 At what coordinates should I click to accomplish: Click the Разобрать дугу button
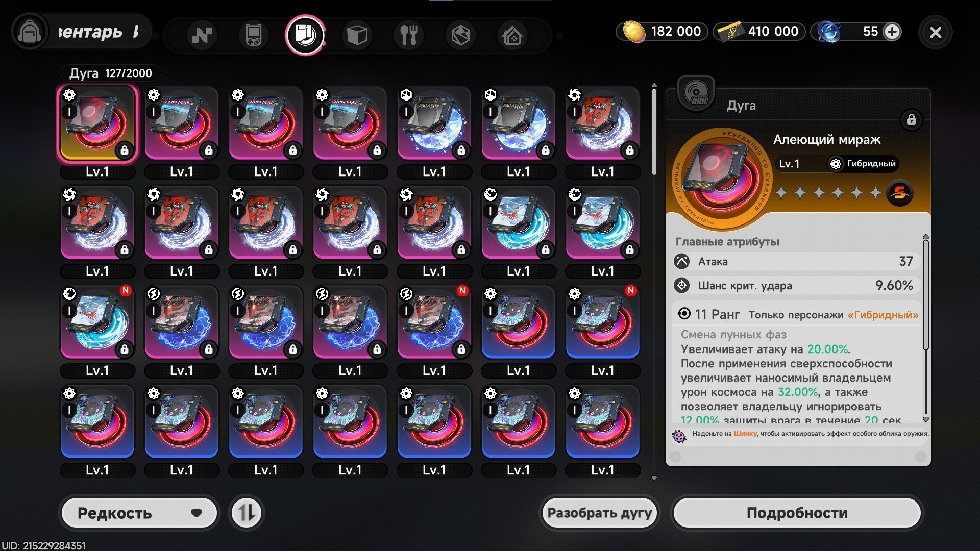pos(599,513)
